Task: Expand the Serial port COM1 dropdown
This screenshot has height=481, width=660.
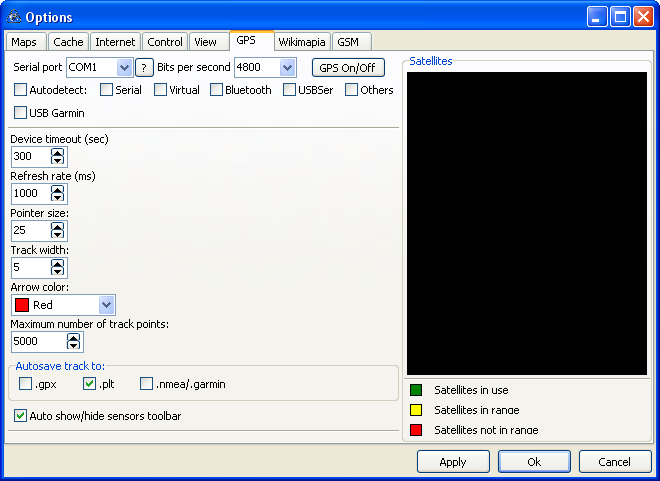Action: point(124,67)
